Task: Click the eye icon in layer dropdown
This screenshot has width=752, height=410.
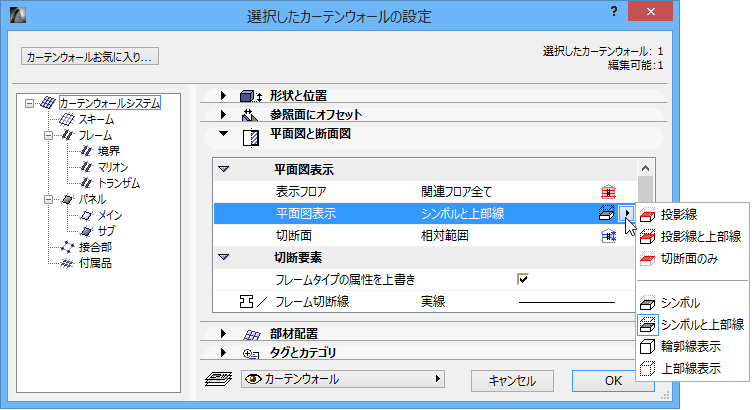Action: 253,379
